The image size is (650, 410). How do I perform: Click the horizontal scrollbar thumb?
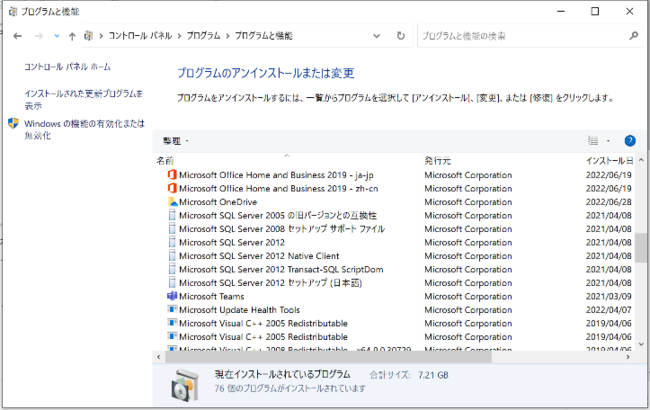[328, 357]
